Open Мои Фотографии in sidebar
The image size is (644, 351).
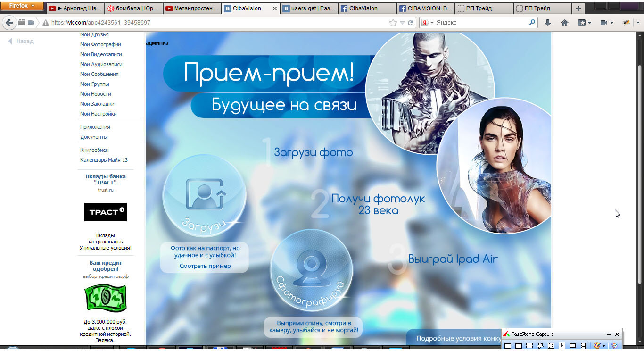pyautogui.click(x=100, y=44)
